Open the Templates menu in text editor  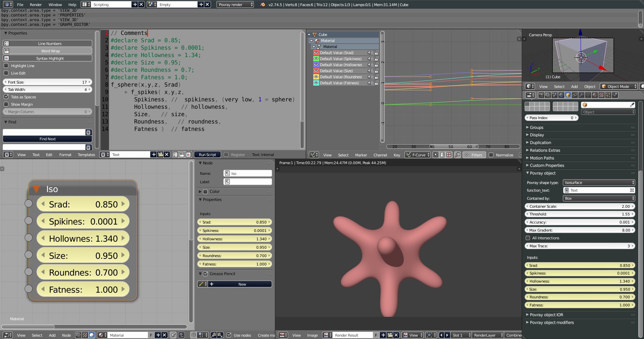pyautogui.click(x=86, y=155)
